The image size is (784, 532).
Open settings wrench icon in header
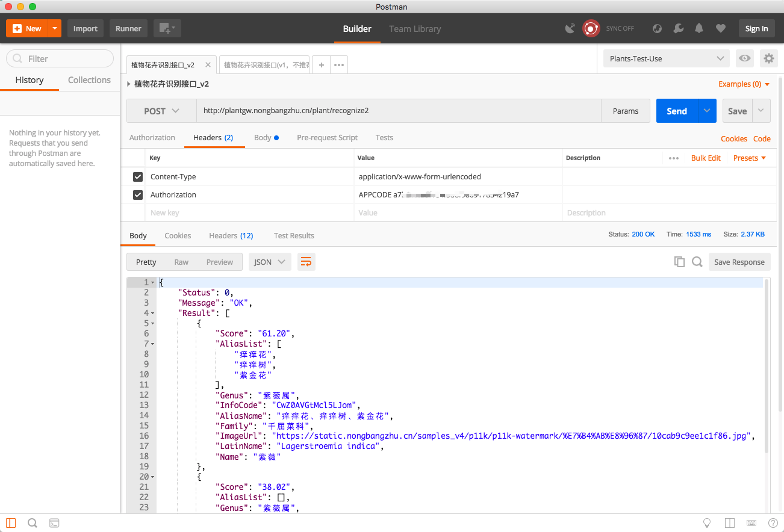coord(678,28)
